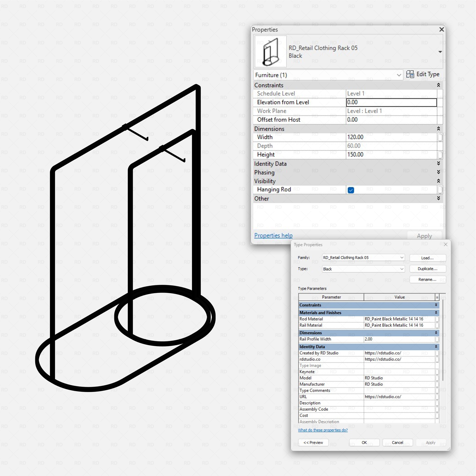Viewport: 476px width, 476px height.
Task: Click the Description value cell
Action: click(399, 403)
